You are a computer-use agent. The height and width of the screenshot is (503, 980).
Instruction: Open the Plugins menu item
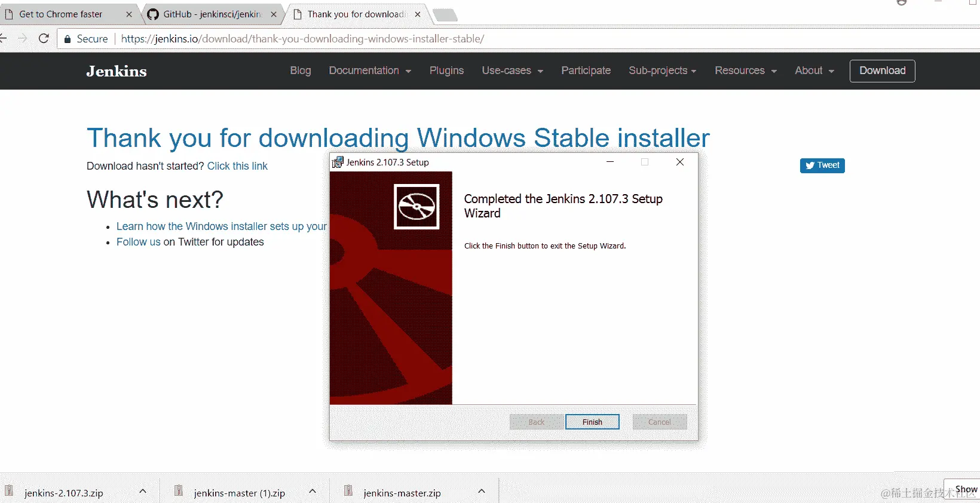pos(446,70)
